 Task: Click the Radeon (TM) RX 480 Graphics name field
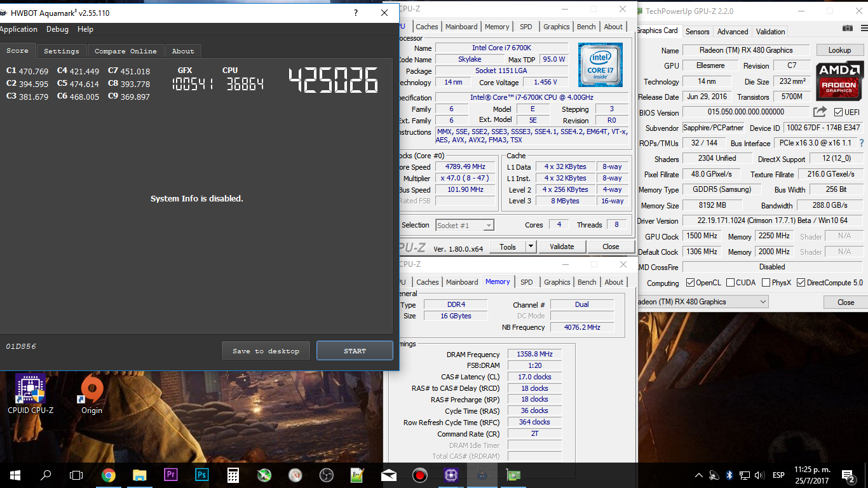(746, 50)
